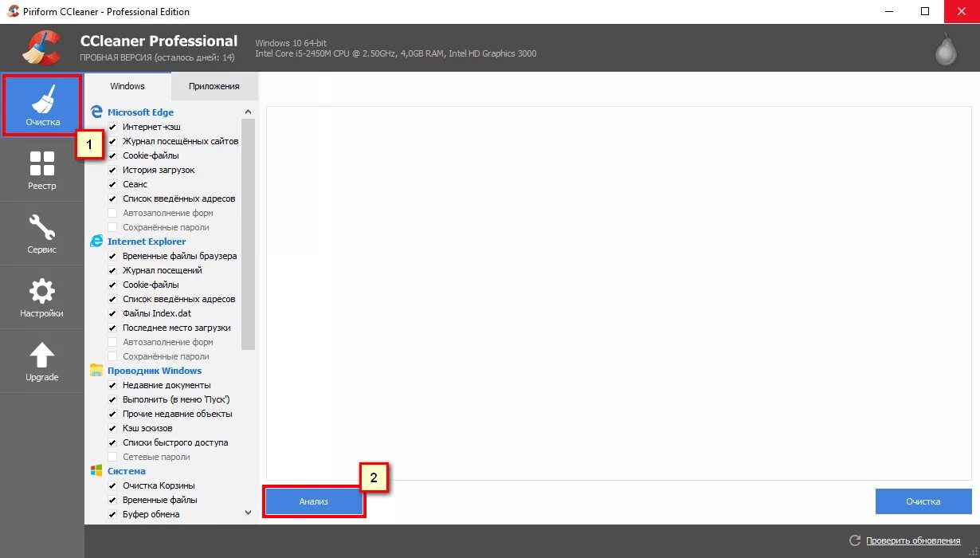Click the refresh icon beside Проверить обновления
Viewport: 980px width, 558px height.
click(855, 540)
